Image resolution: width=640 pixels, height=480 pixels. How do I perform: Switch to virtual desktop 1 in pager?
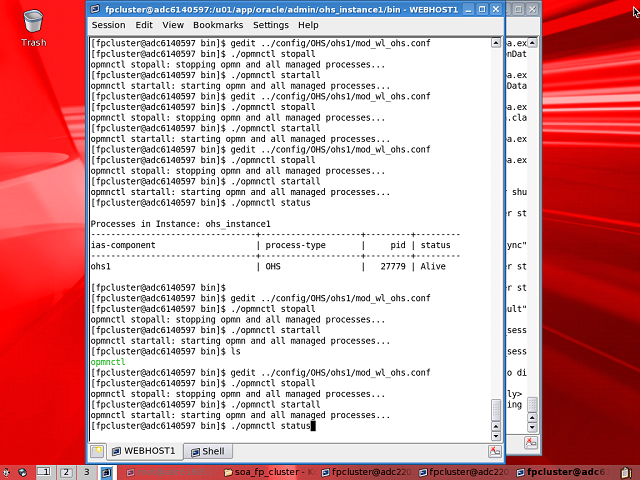pos(44,472)
